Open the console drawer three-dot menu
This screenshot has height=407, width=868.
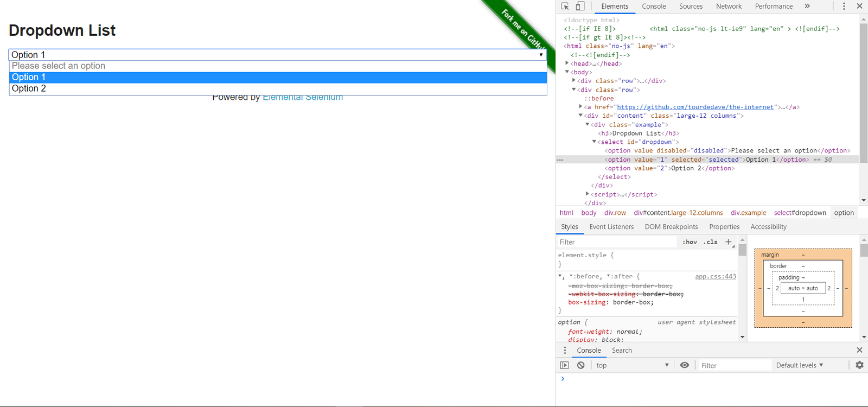[x=565, y=351]
